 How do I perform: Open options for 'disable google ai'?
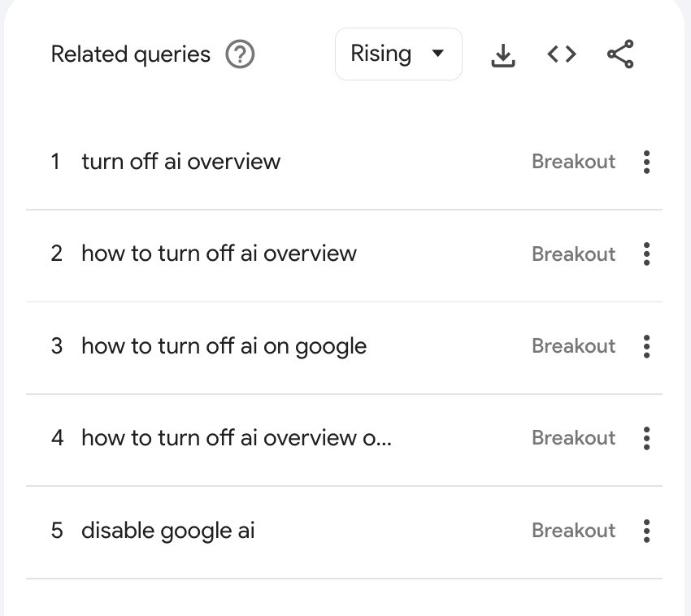pos(646,531)
